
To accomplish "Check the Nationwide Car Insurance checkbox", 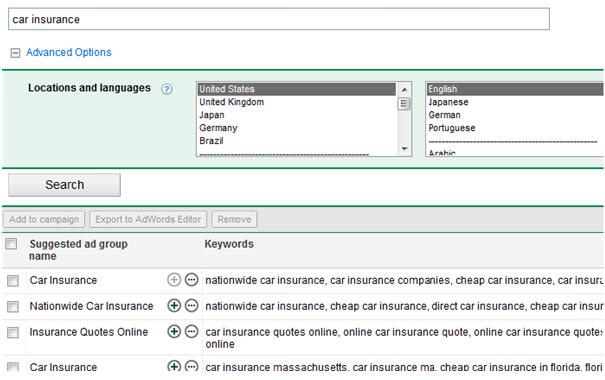I will click(13, 306).
